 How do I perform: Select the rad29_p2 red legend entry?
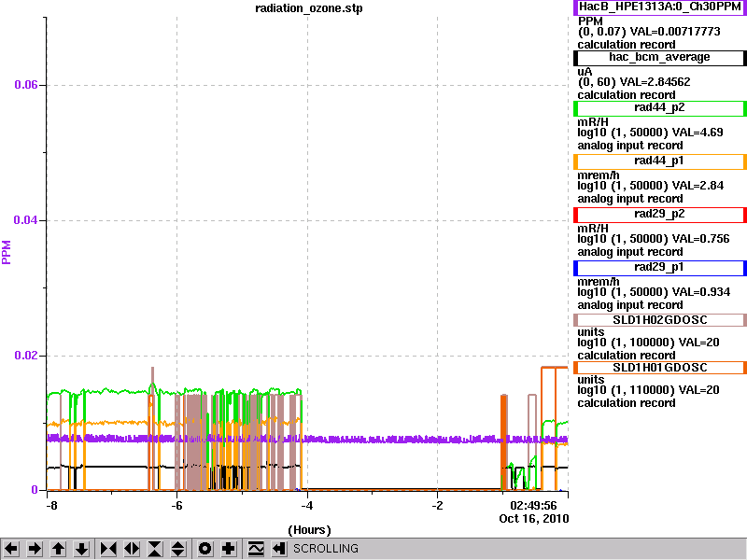[660, 215]
